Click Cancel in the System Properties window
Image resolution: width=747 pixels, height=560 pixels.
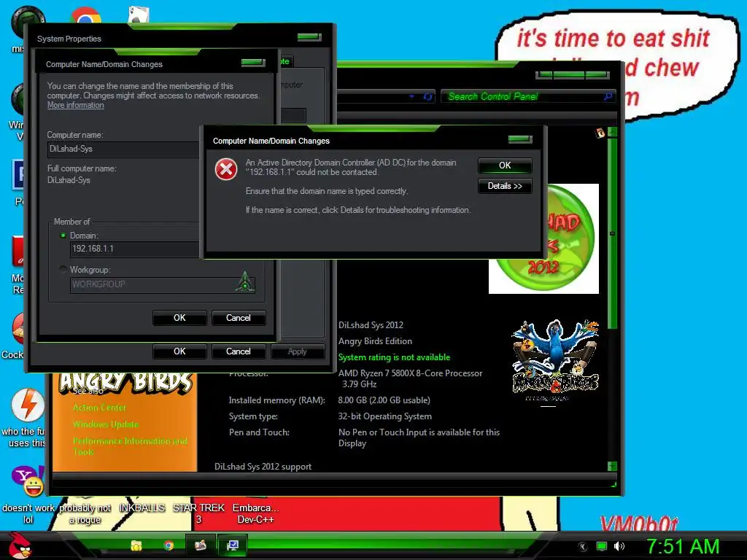[239, 351]
